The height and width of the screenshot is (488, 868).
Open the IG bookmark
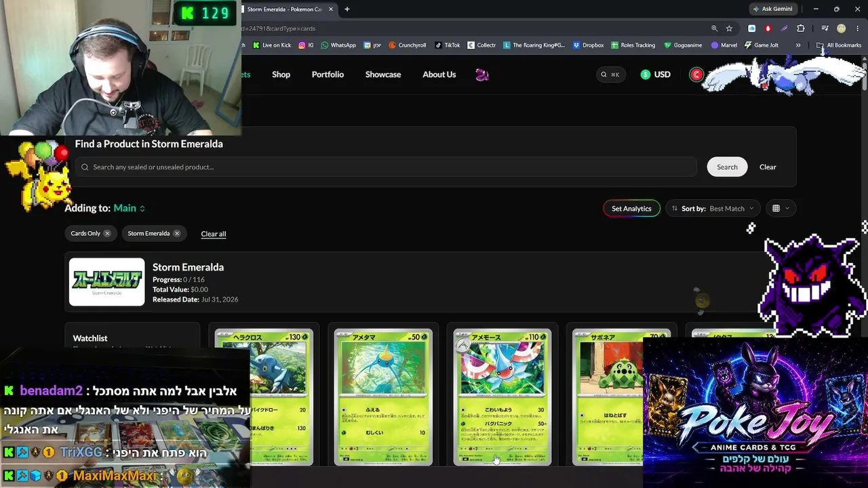pyautogui.click(x=306, y=45)
